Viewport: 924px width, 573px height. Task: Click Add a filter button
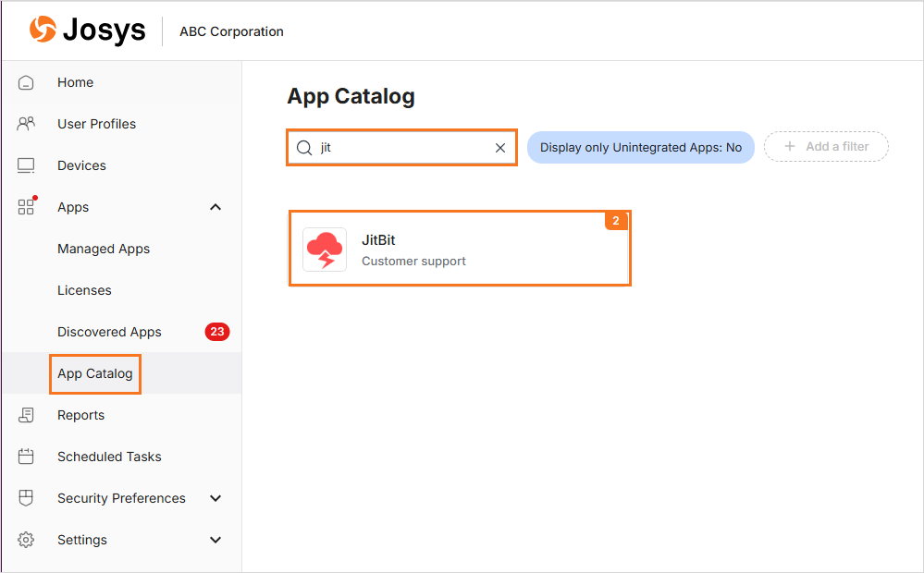click(826, 147)
